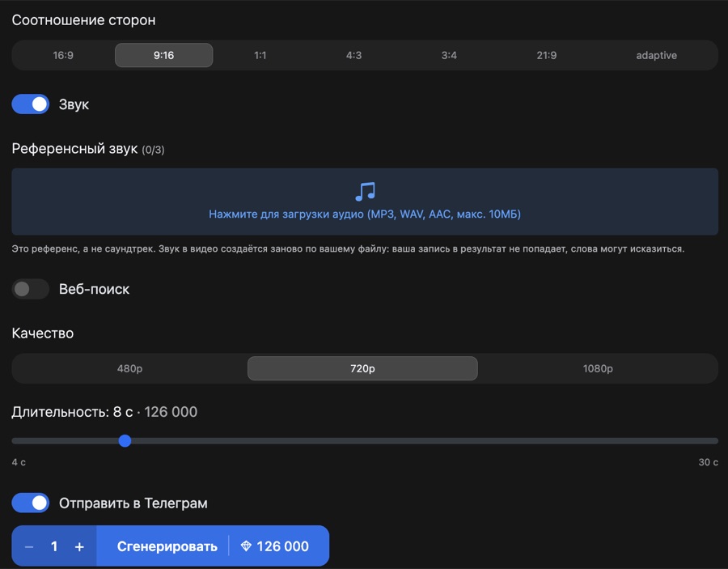Switch to 3:4 aspect ratio
This screenshot has width=728, height=569.
click(449, 55)
